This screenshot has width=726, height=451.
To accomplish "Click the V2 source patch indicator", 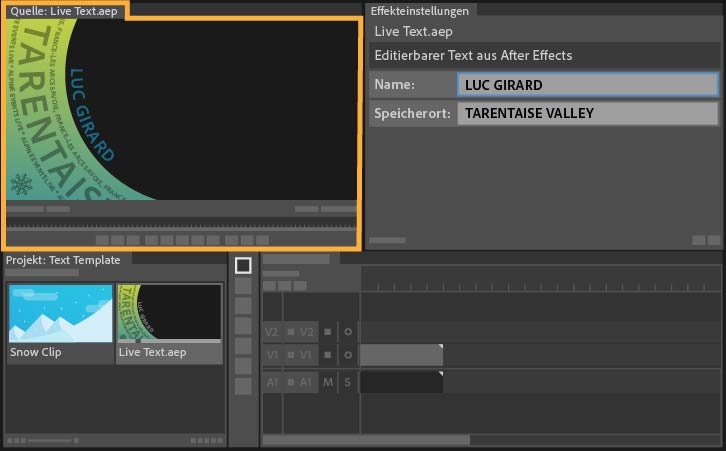I will point(271,332).
